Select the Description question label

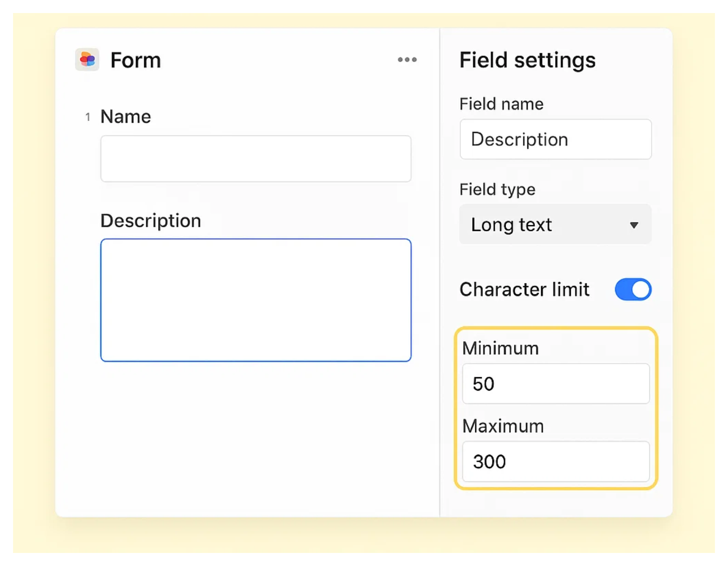pyautogui.click(x=150, y=220)
